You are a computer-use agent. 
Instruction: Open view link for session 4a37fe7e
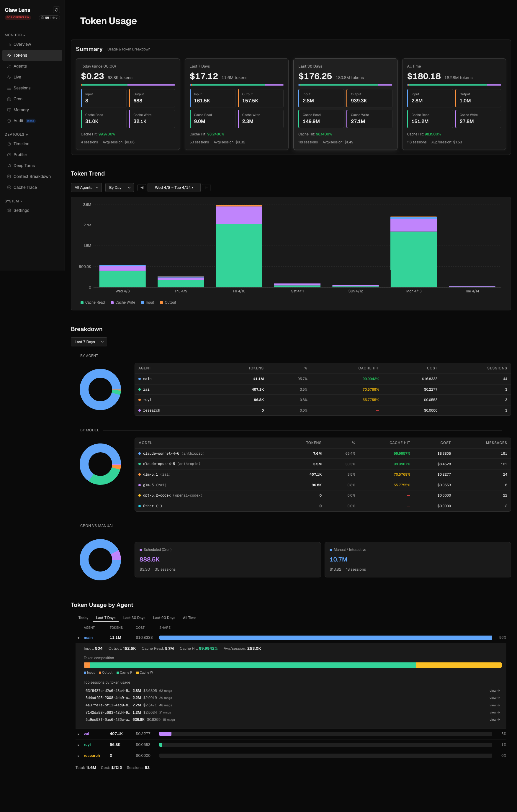click(x=494, y=705)
